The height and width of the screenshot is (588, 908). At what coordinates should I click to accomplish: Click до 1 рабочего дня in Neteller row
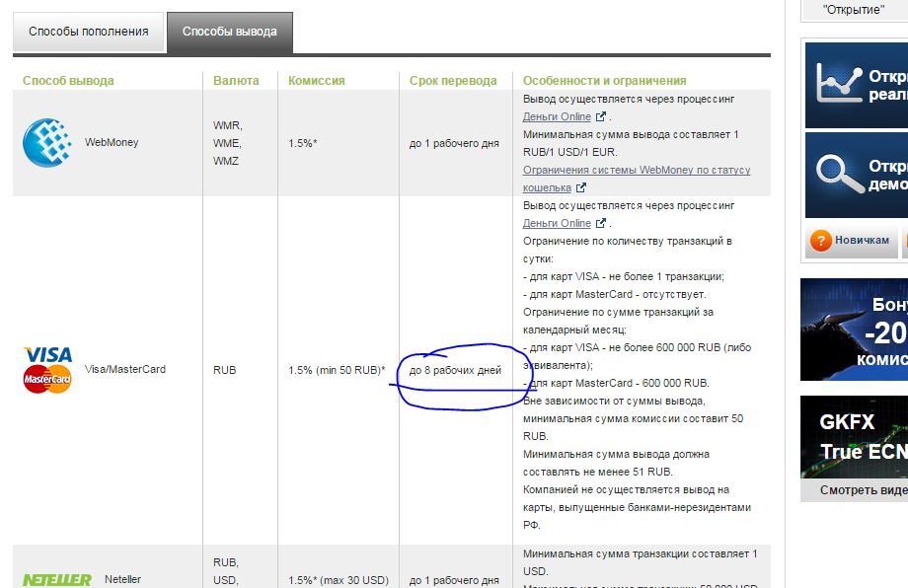454,580
